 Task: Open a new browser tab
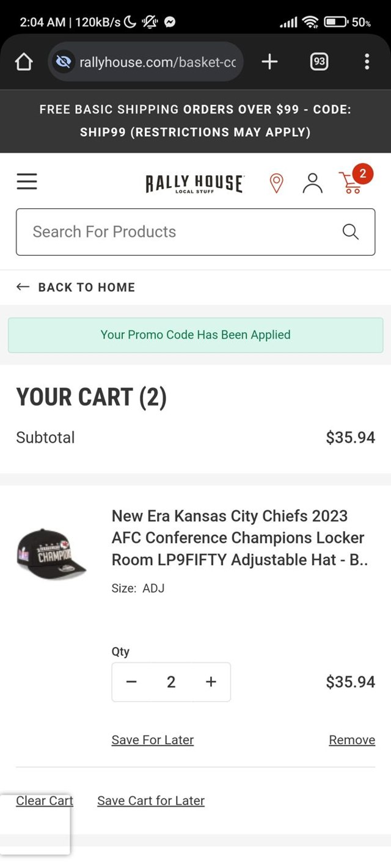click(269, 62)
